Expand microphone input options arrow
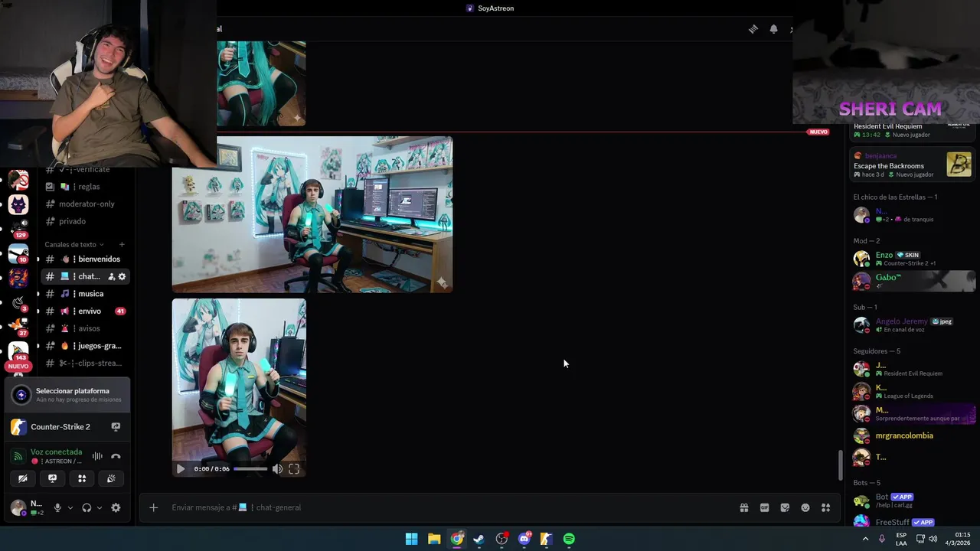 coord(70,507)
